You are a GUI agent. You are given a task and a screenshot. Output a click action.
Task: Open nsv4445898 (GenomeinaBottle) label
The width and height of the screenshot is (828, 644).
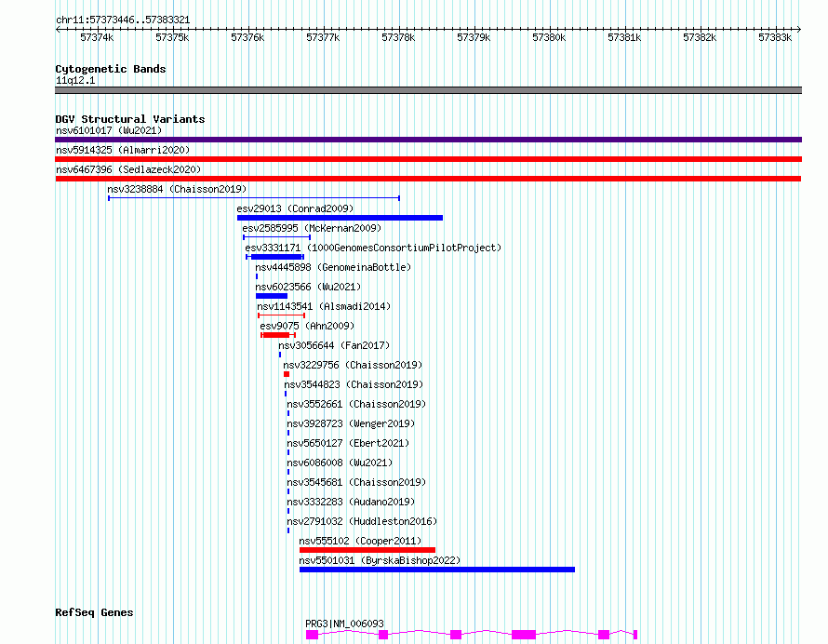click(333, 267)
